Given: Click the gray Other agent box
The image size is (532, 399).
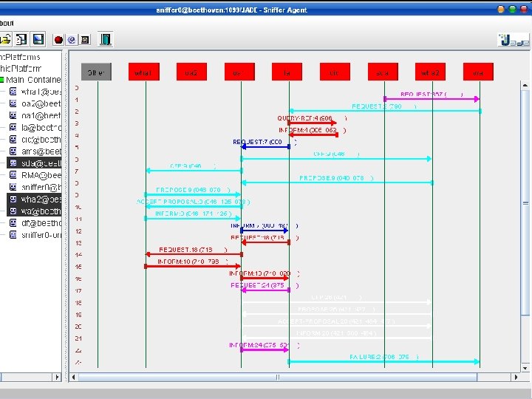Looking at the screenshot, I should 96,72.
